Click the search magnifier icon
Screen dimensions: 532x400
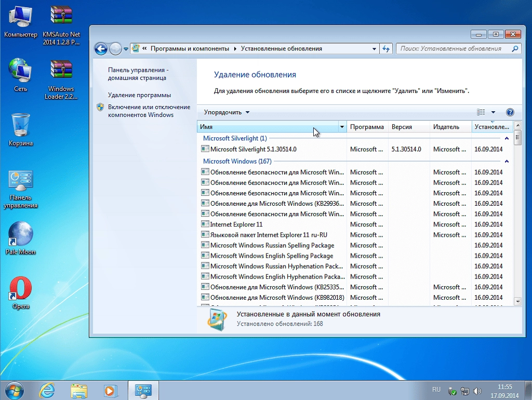coord(515,49)
